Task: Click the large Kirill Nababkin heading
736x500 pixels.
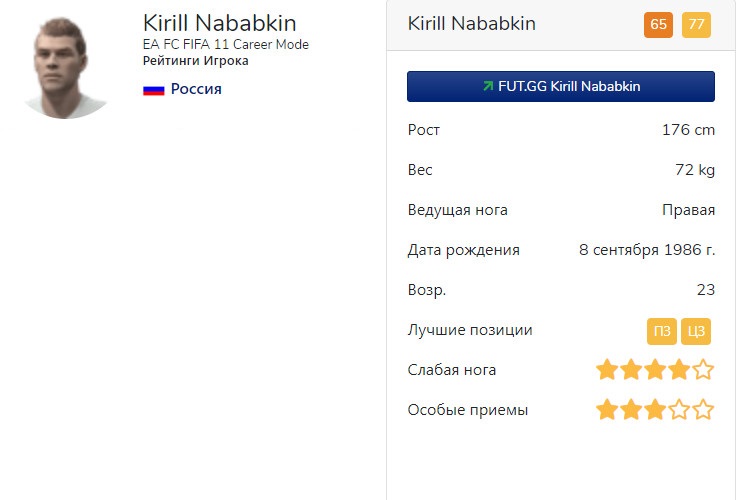Action: click(219, 22)
